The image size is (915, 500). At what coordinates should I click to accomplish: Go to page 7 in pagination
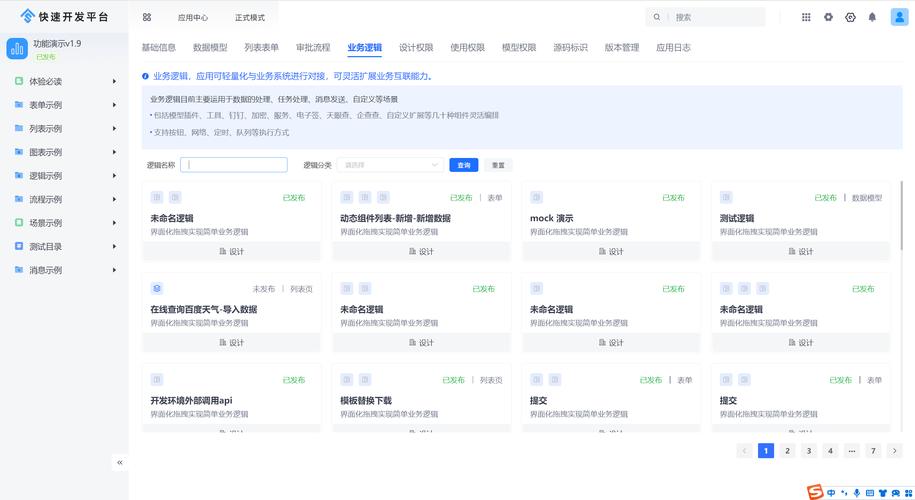click(x=873, y=450)
